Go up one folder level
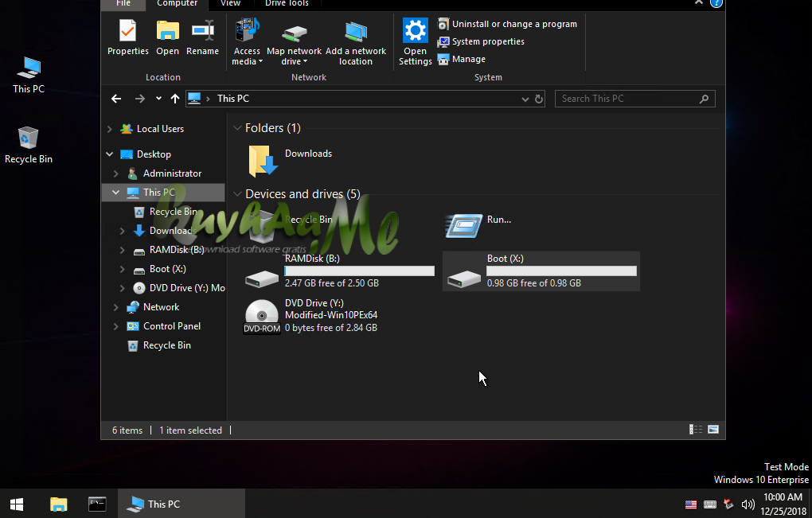The image size is (812, 518). (x=175, y=99)
